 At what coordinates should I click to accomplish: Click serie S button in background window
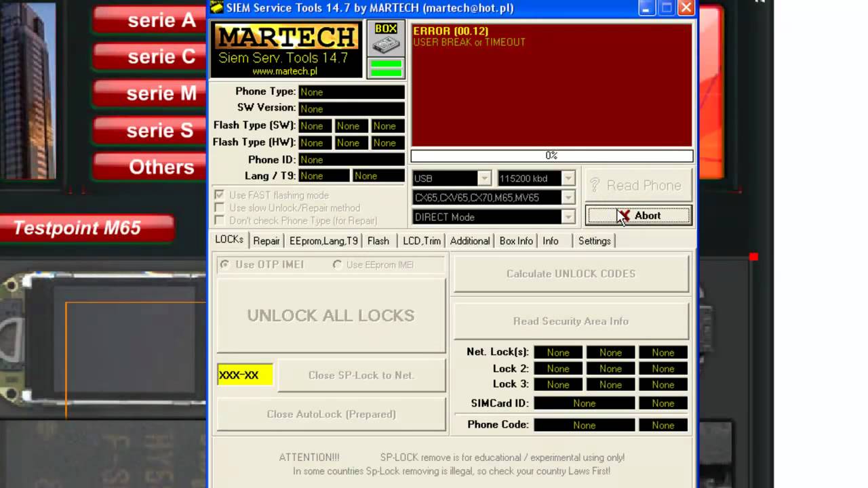(149, 130)
